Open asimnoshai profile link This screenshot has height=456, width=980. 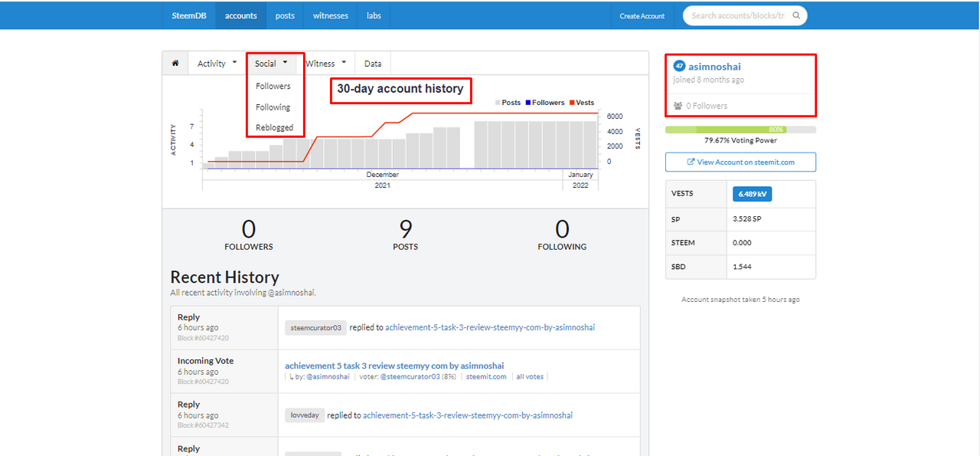[714, 67]
